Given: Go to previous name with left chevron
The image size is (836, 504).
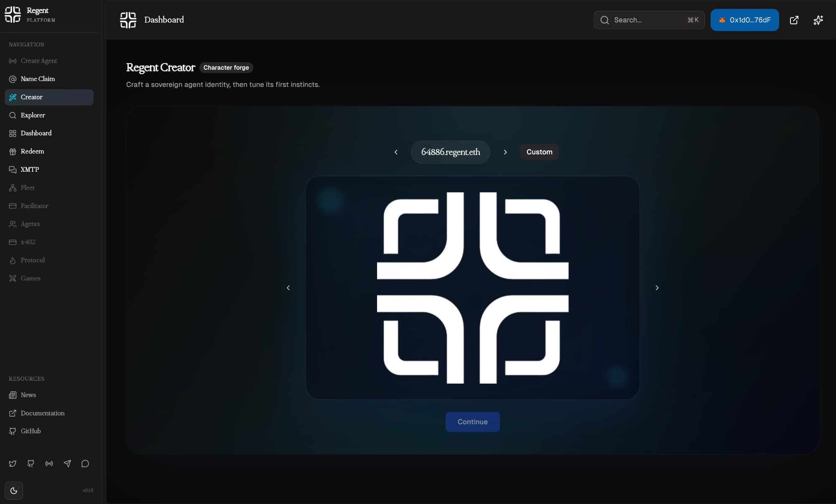Looking at the screenshot, I should (x=396, y=152).
